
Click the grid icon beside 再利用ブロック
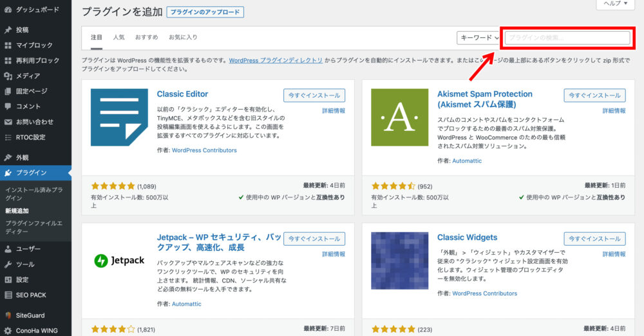[x=8, y=61]
